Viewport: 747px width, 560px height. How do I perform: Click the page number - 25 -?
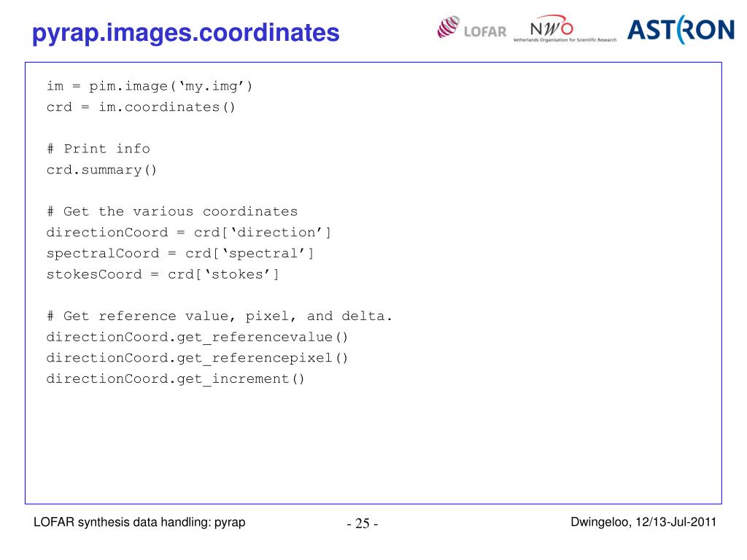pyautogui.click(x=363, y=524)
